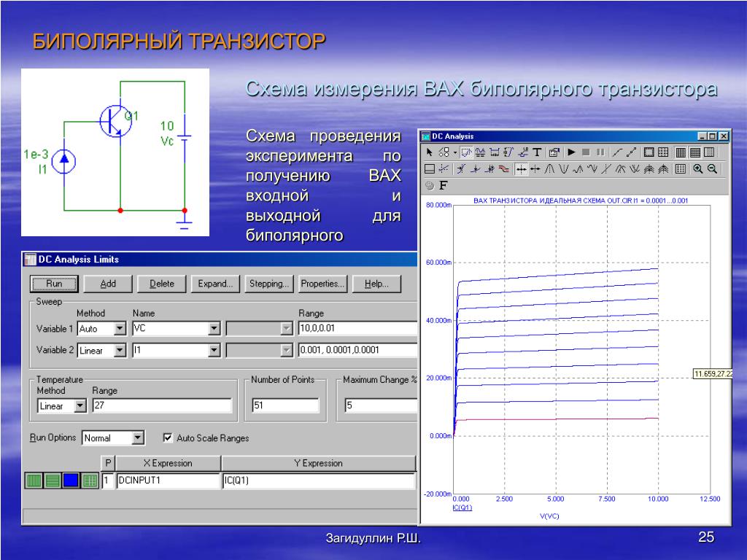Image resolution: width=747 pixels, height=560 pixels.
Task: Open the Properties icon in the analysis toolbar
Action: click(554, 152)
